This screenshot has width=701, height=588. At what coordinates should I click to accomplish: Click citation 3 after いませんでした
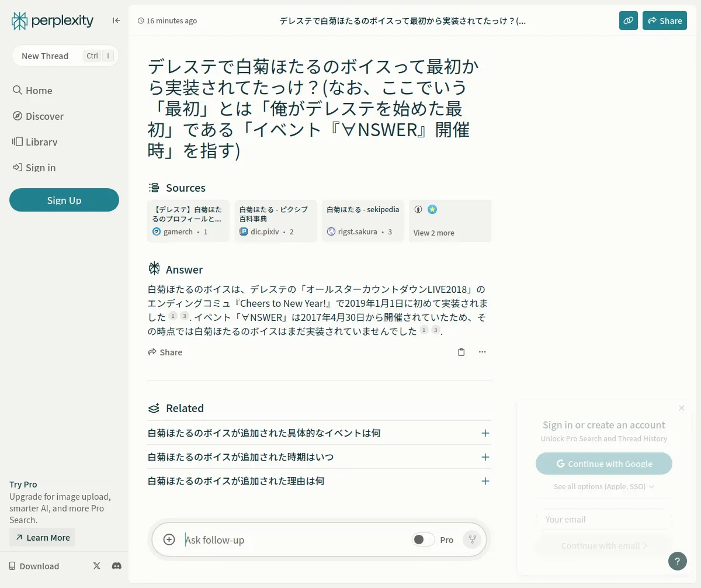click(435, 330)
